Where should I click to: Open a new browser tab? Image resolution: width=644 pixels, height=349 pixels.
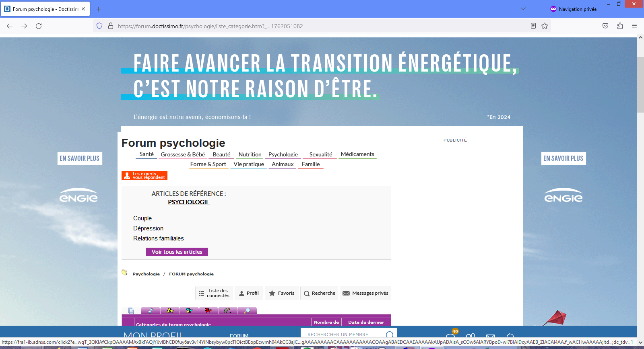99,9
